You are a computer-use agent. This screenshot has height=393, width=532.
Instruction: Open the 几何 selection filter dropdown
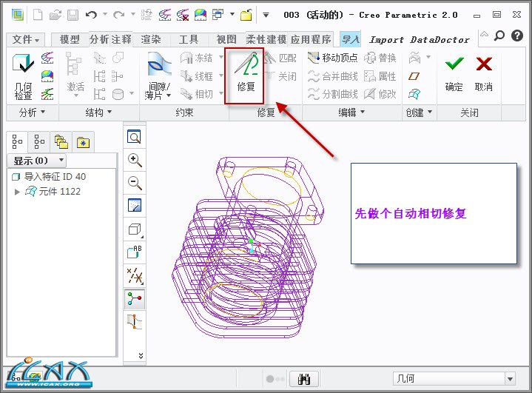[454, 379]
